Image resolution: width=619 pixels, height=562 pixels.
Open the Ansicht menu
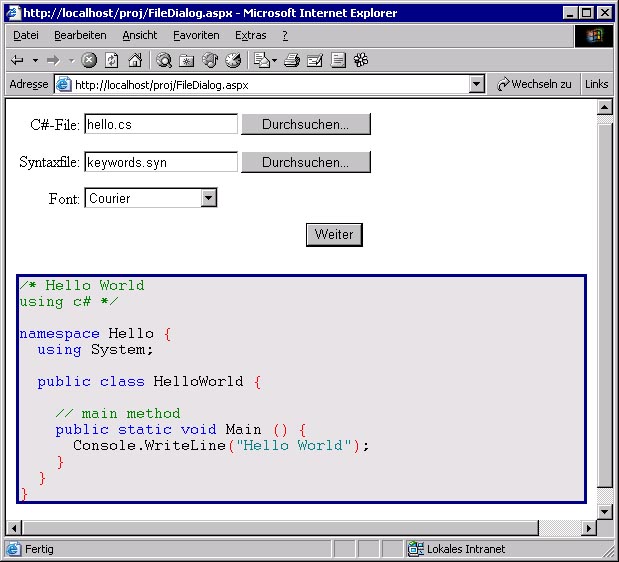[x=139, y=36]
